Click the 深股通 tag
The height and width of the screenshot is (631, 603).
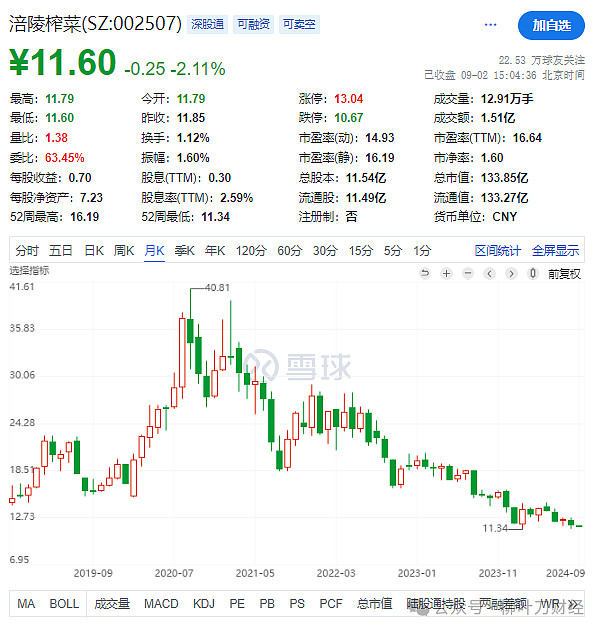tap(207, 25)
